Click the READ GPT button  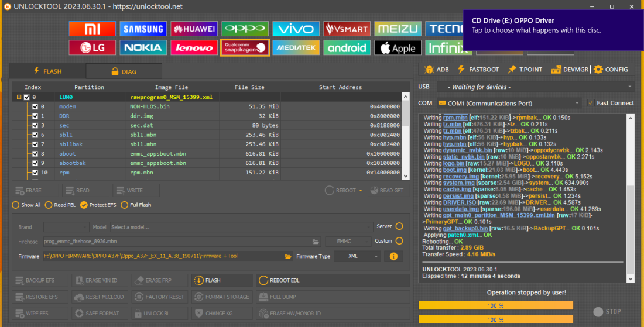tap(389, 190)
